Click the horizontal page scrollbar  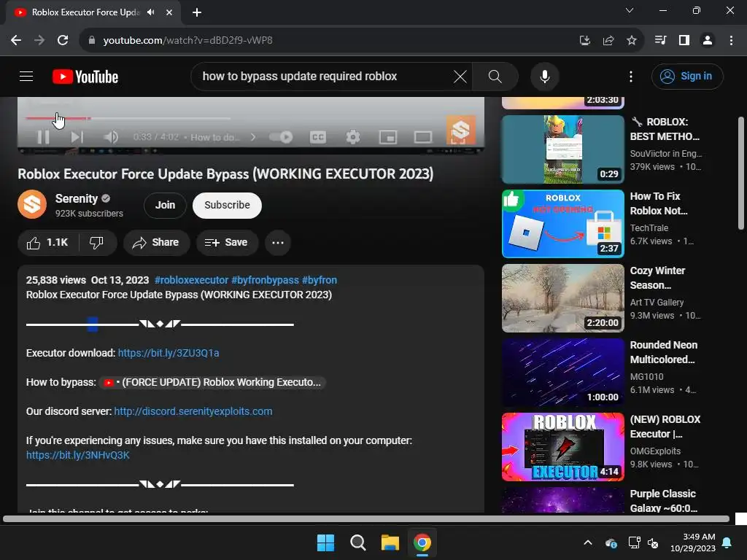point(366,519)
